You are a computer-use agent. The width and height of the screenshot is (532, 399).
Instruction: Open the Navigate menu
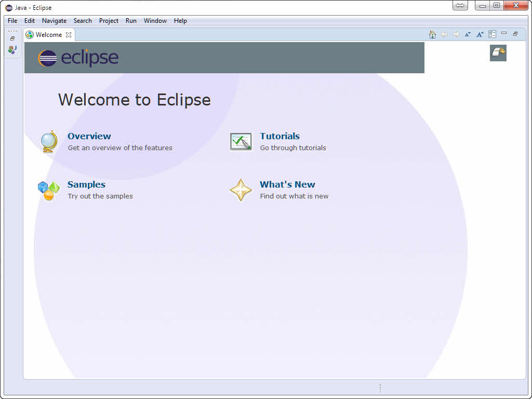point(54,21)
